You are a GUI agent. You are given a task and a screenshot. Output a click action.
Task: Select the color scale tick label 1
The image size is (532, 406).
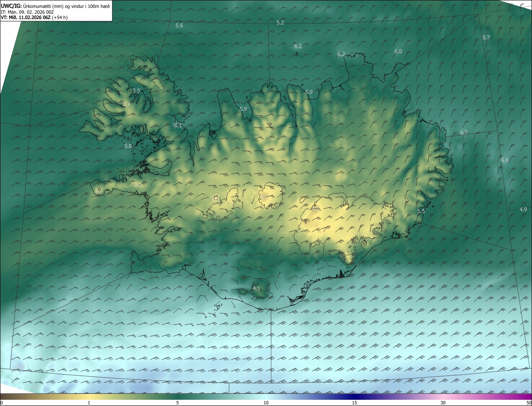89,403
